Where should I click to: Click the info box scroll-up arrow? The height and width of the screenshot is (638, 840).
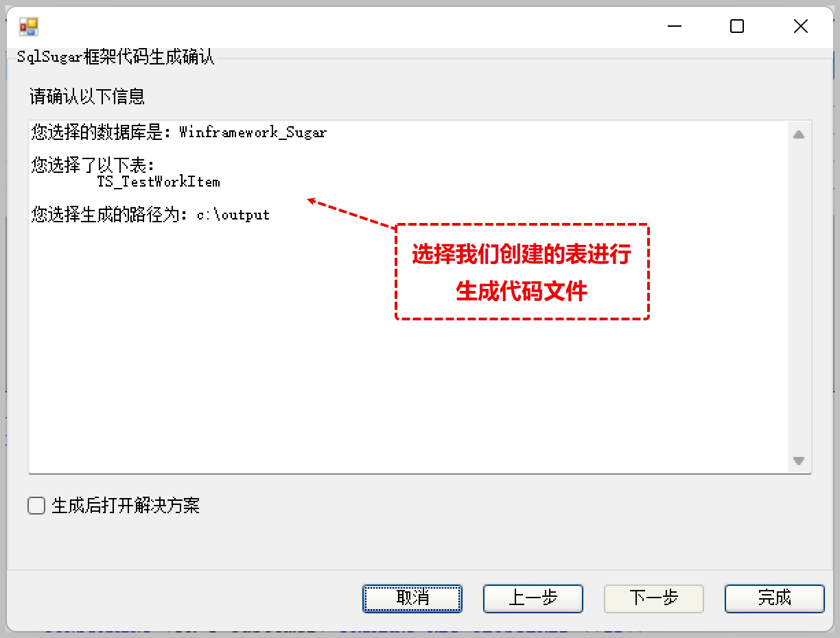tap(799, 134)
